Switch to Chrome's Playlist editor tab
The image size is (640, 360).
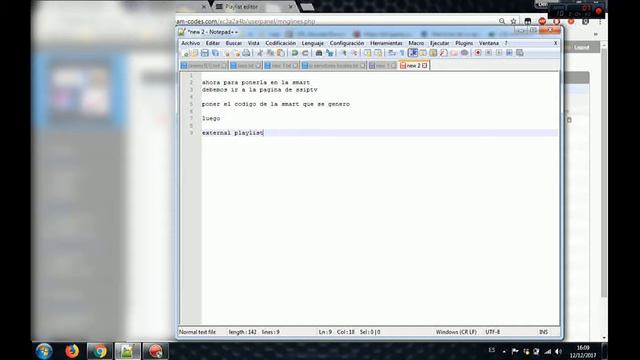[x=253, y=7]
